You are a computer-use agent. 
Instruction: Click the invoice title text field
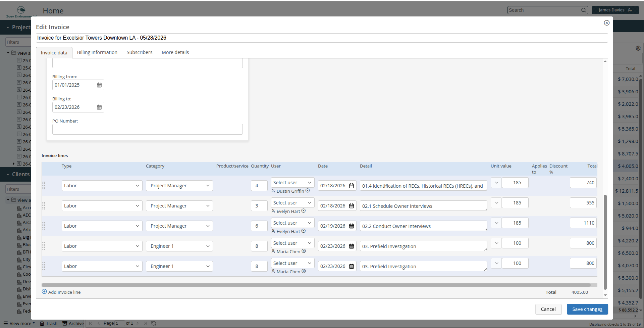point(322,38)
